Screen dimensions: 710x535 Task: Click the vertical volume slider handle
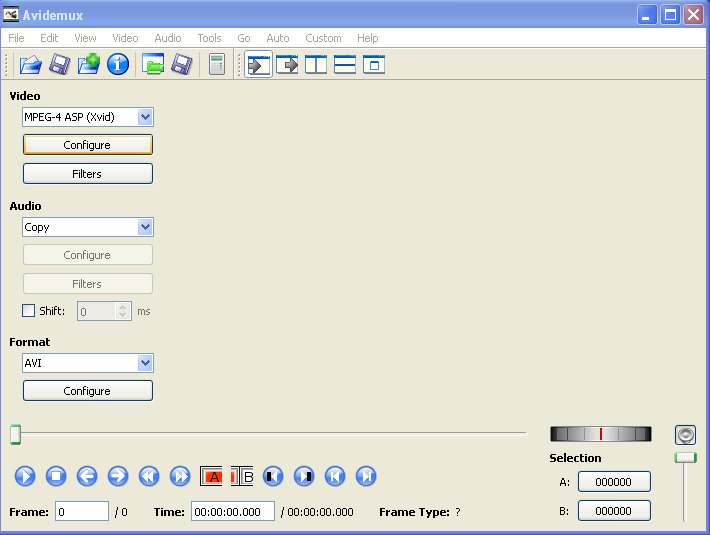[x=685, y=457]
